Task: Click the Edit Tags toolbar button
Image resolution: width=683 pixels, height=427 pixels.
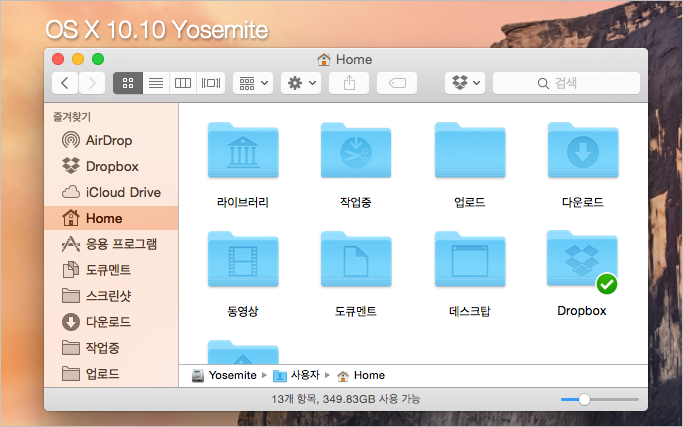Action: click(397, 83)
